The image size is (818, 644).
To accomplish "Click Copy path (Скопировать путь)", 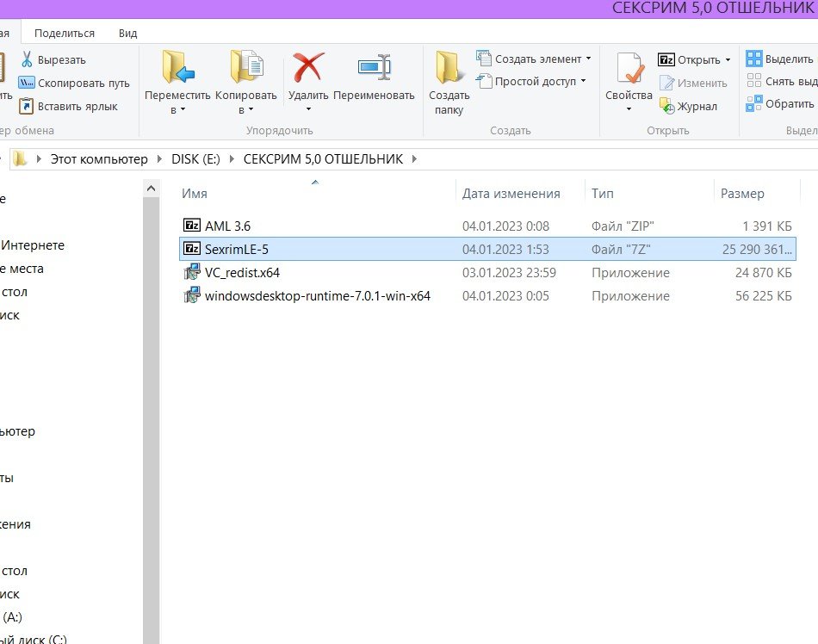I will point(27,84).
